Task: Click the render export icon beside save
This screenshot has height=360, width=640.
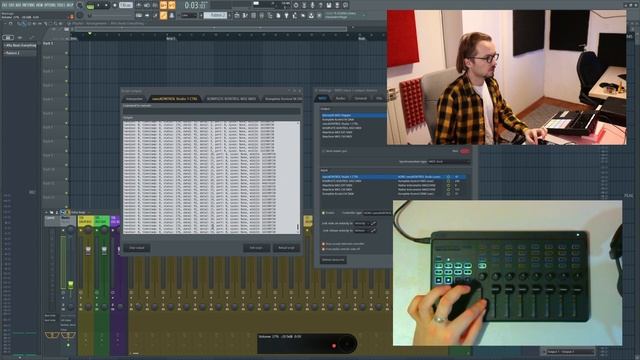Action: tap(337, 5)
